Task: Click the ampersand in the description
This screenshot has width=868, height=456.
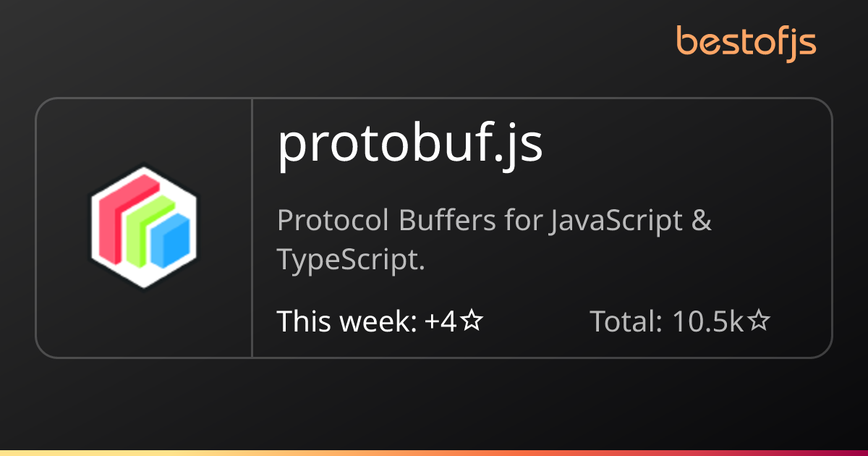Action: pyautogui.click(x=701, y=221)
